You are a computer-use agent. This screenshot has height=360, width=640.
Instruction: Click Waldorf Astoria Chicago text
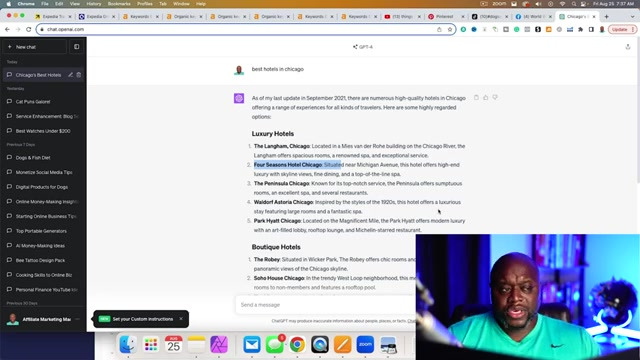[x=283, y=202]
